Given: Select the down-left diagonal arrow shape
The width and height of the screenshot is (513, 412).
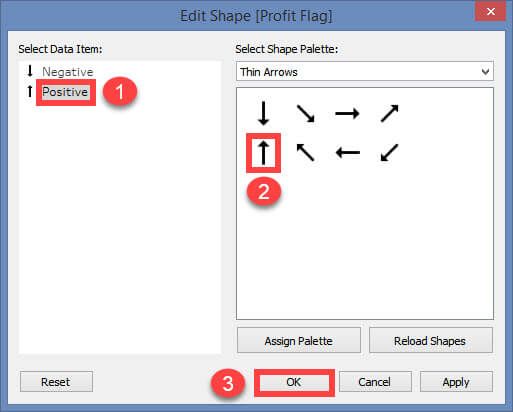Looking at the screenshot, I should pos(389,152).
